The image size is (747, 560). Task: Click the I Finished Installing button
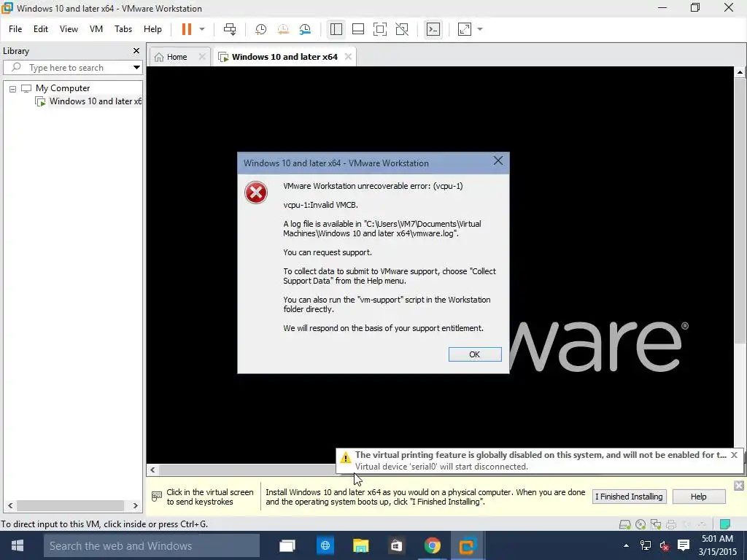tap(629, 497)
